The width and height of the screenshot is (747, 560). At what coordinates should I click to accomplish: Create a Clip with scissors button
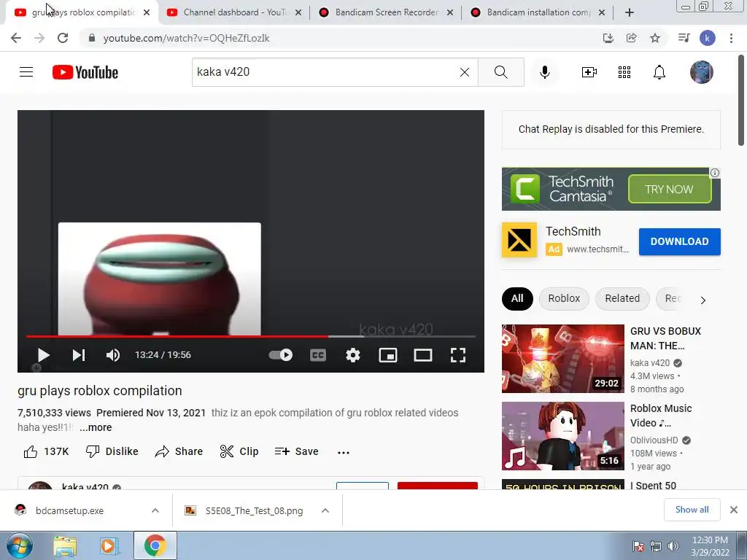pos(239,451)
